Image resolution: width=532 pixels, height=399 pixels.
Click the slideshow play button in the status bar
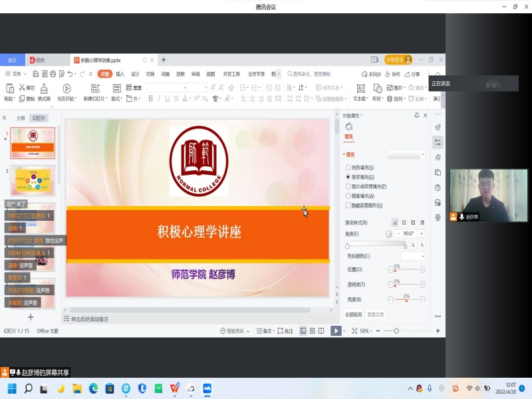pos(336,331)
